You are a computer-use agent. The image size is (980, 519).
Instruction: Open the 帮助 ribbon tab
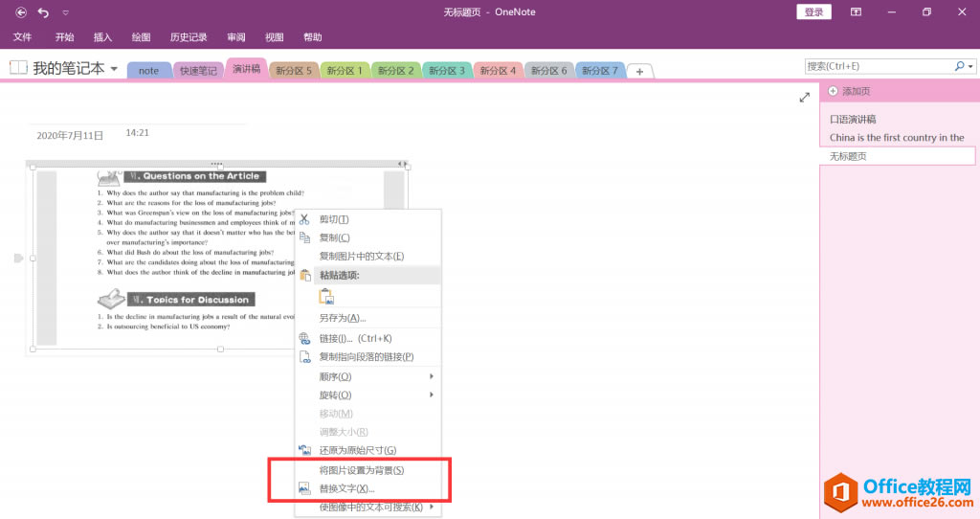313,37
